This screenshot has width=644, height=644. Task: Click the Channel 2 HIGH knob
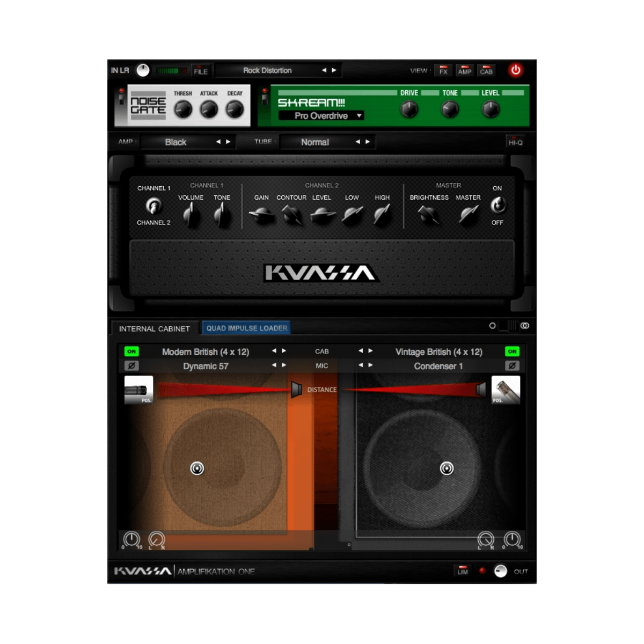[x=382, y=215]
